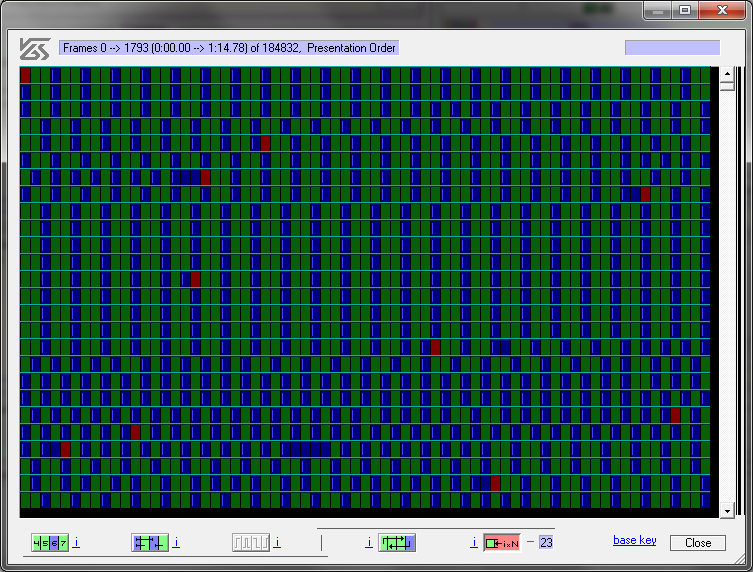The image size is (753, 572).
Task: Open info link next to the 4567 icon
Action: 76,542
